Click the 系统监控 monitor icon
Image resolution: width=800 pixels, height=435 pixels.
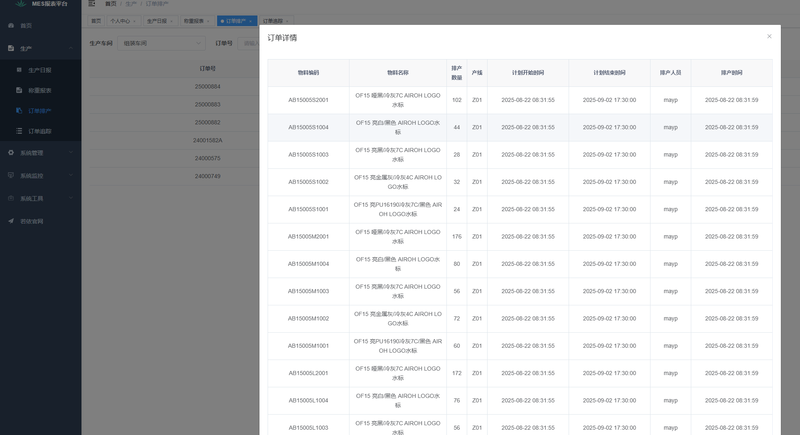pos(11,175)
